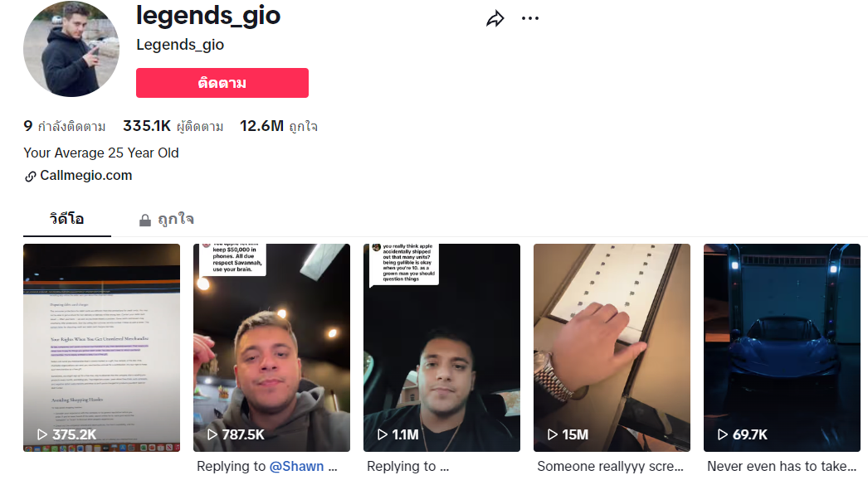868x485 pixels.
Task: Click the red follow button
Action: point(222,83)
